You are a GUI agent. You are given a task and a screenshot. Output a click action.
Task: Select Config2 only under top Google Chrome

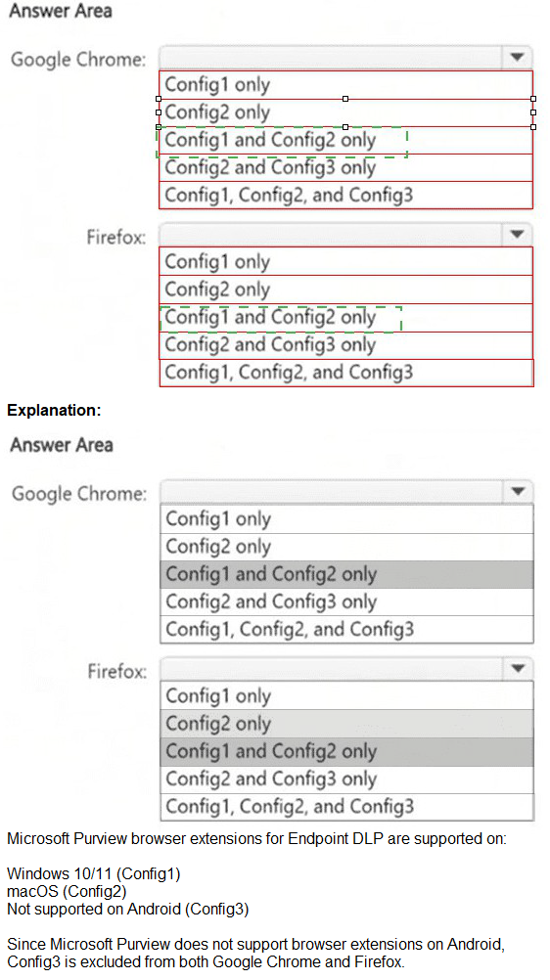pos(345,112)
